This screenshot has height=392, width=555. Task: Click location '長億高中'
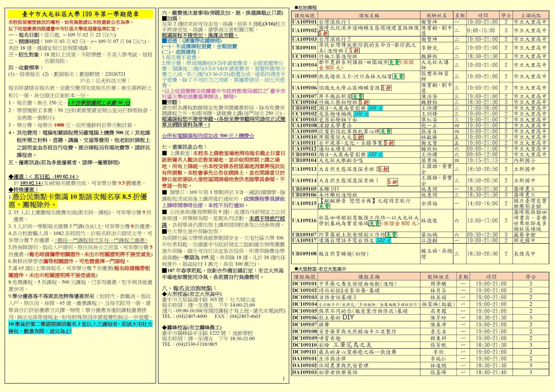[x=524, y=254]
